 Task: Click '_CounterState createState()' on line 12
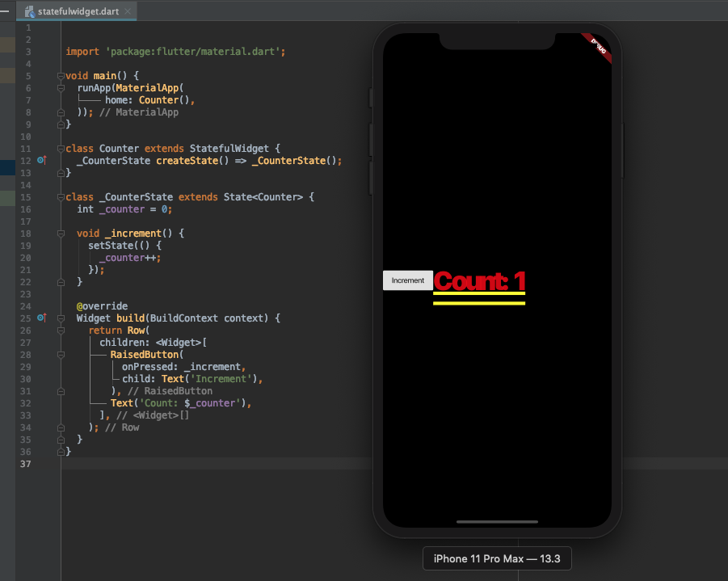pos(153,161)
